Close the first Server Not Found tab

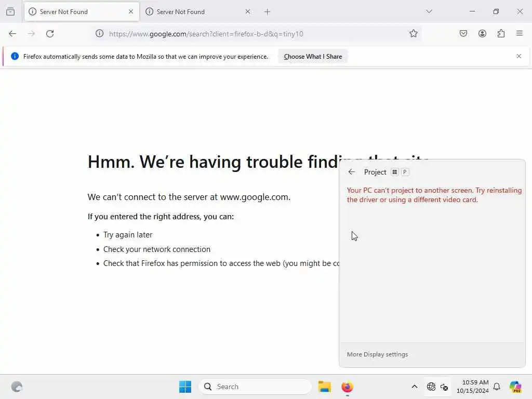click(x=131, y=11)
